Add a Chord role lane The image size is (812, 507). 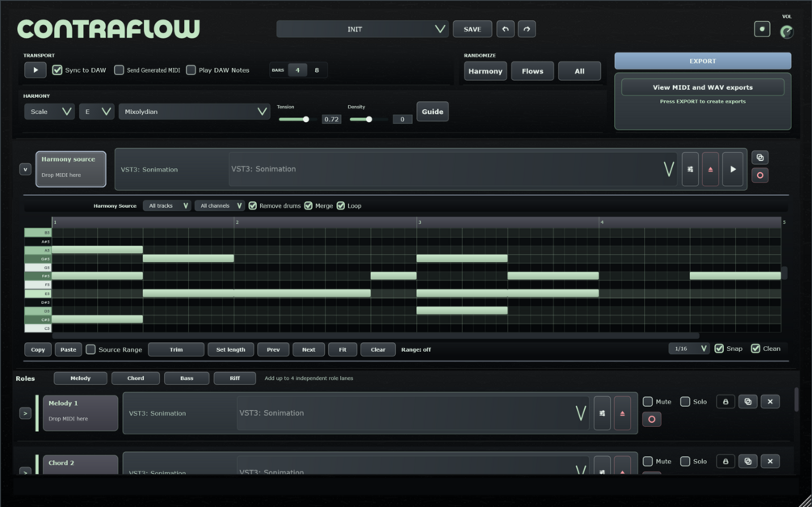coord(136,378)
